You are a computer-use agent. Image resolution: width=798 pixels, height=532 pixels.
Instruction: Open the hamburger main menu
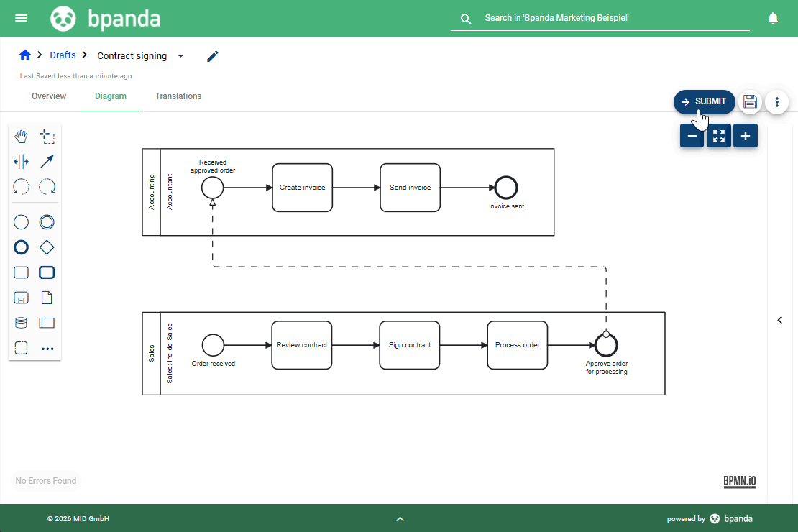tap(21, 18)
